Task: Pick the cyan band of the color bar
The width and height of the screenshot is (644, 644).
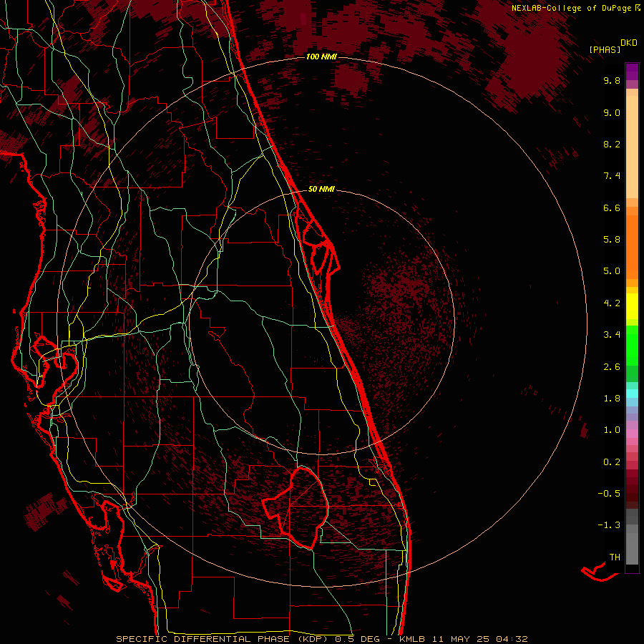Action: coord(632,394)
